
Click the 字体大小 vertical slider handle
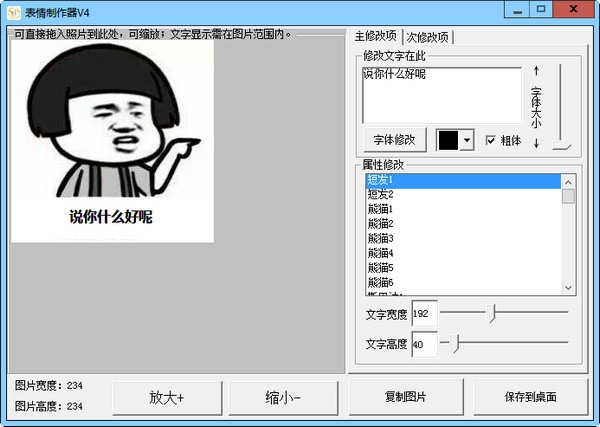(x=562, y=145)
